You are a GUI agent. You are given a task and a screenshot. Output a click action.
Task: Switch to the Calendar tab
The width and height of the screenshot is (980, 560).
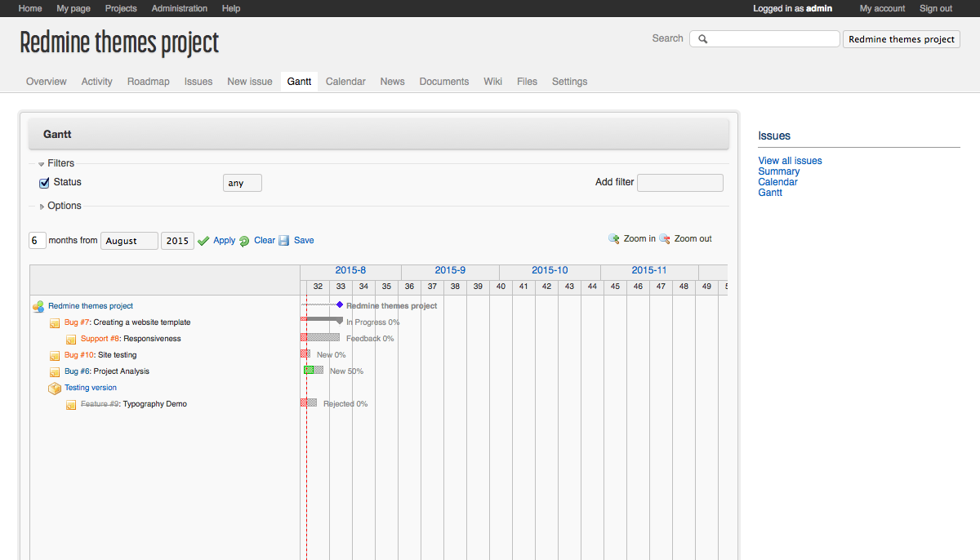345,82
